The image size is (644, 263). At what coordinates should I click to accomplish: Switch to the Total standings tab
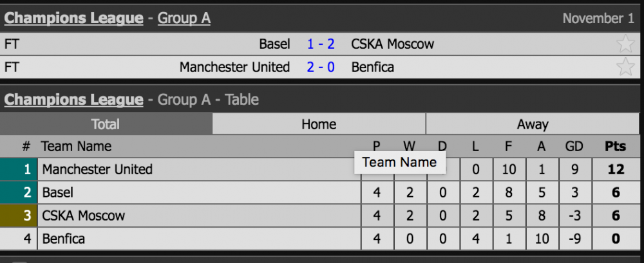pos(106,124)
